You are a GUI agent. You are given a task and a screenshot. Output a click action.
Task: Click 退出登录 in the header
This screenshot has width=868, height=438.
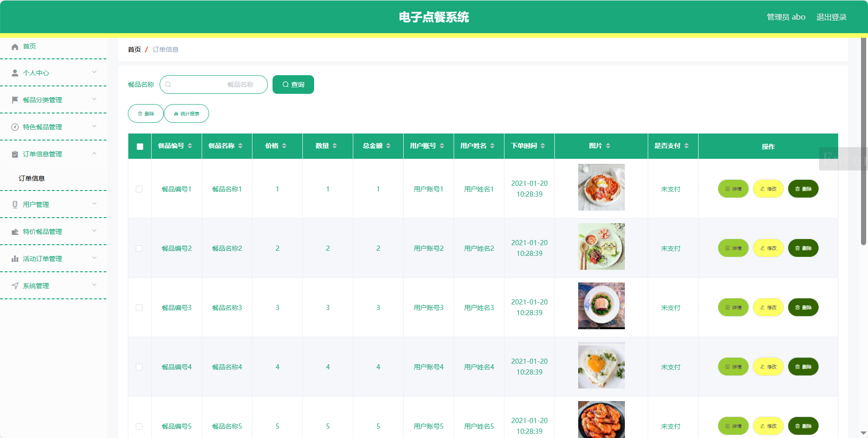coord(831,17)
